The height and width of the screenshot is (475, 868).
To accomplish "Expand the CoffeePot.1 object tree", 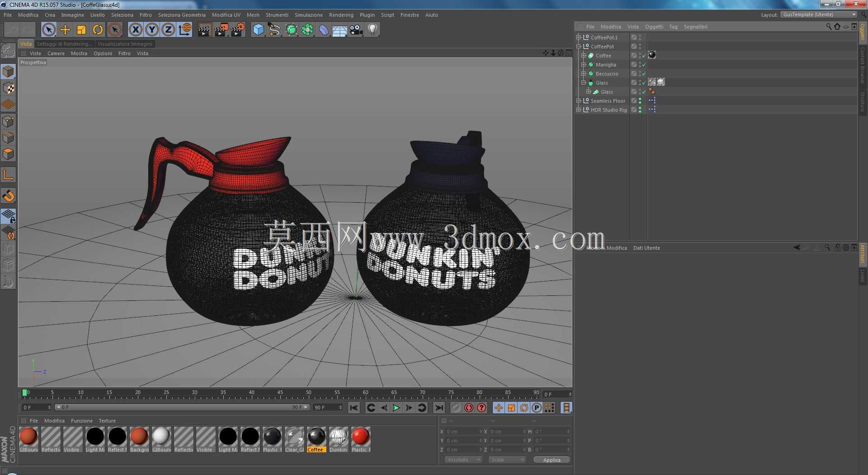I will point(579,37).
